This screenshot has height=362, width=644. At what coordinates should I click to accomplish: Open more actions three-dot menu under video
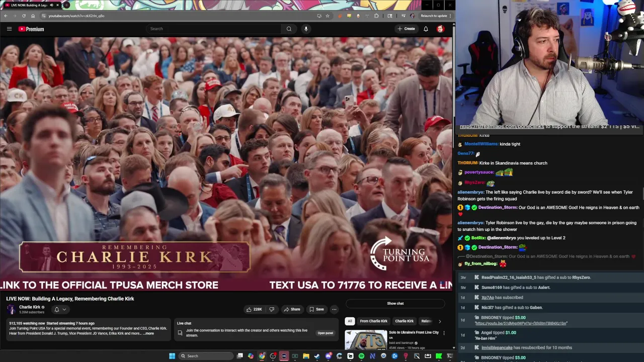click(334, 309)
